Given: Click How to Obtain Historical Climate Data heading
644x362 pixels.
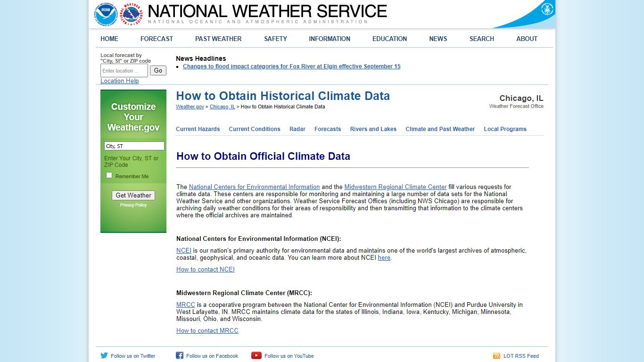Looking at the screenshot, I should 283,96.
